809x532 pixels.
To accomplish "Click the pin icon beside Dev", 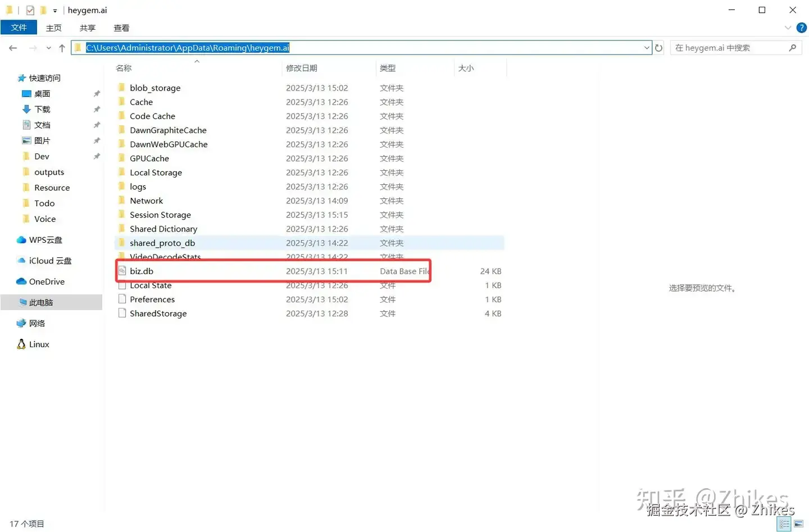I will [x=97, y=156].
